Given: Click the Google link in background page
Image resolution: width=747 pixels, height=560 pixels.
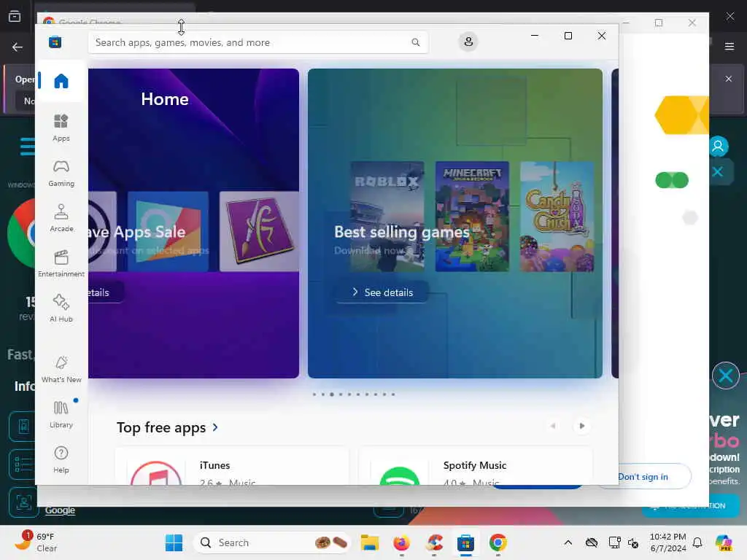Looking at the screenshot, I should coord(60,510).
